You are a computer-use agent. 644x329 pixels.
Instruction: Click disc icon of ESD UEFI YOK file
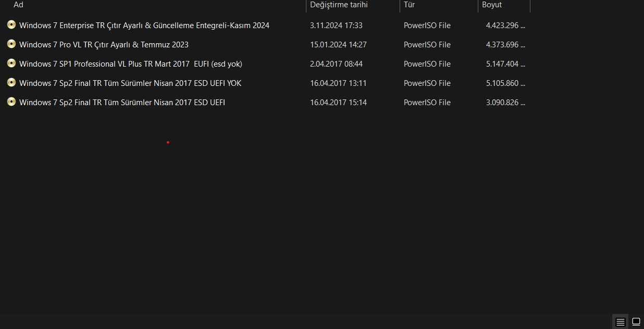tap(11, 82)
